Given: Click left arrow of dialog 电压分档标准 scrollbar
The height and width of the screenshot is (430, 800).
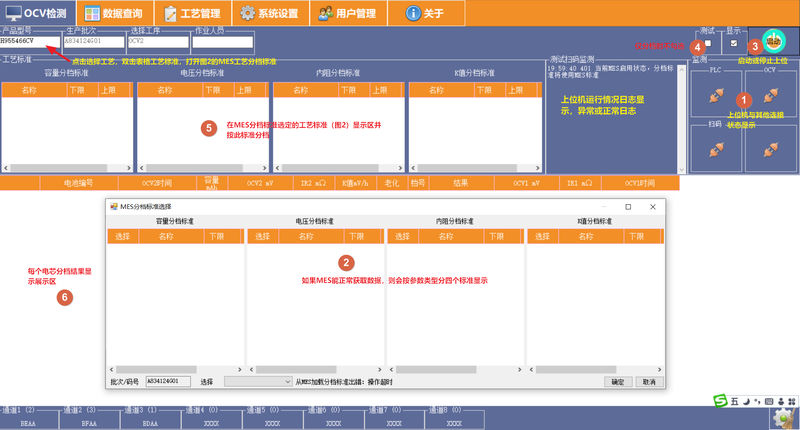Looking at the screenshot, I should click(x=252, y=370).
